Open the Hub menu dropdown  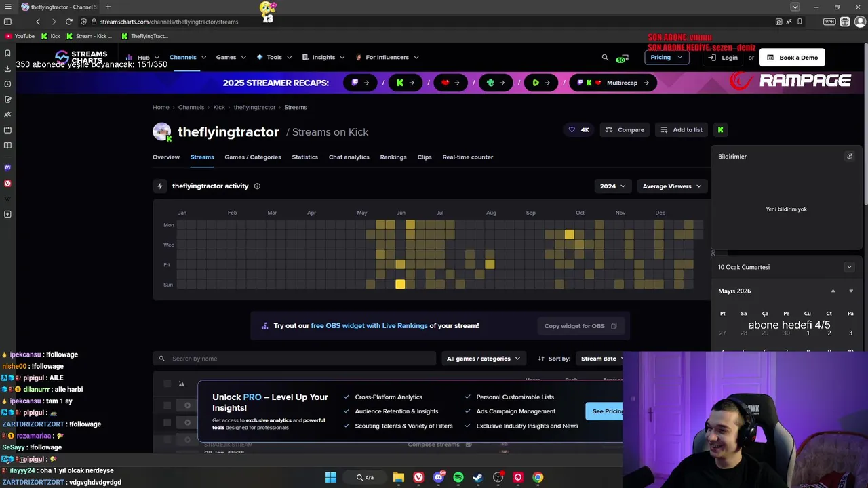(143, 58)
